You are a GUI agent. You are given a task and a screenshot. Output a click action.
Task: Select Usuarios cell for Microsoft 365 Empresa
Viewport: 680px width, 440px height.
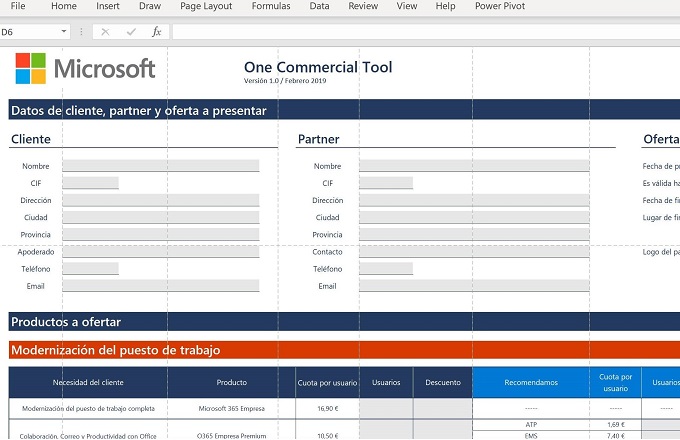[386, 408]
